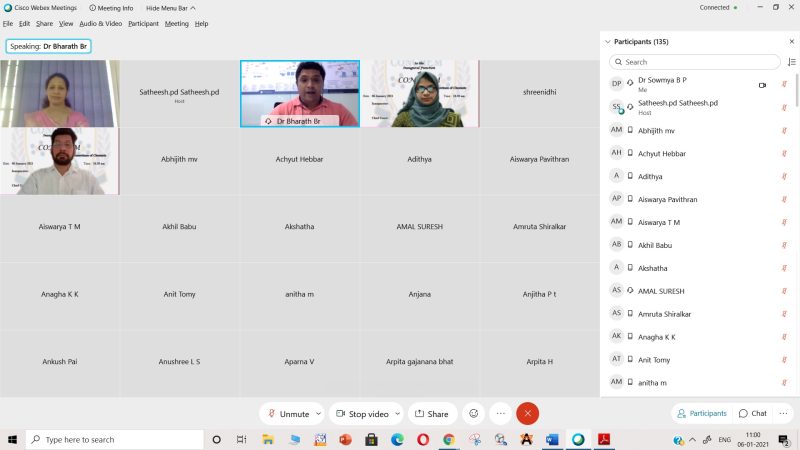The height and width of the screenshot is (450, 800).
Task: Click the red leave meeting button
Action: (527, 413)
